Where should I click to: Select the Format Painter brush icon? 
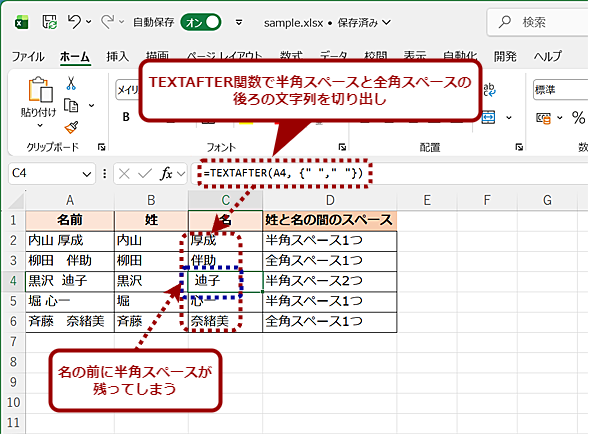coord(71,128)
